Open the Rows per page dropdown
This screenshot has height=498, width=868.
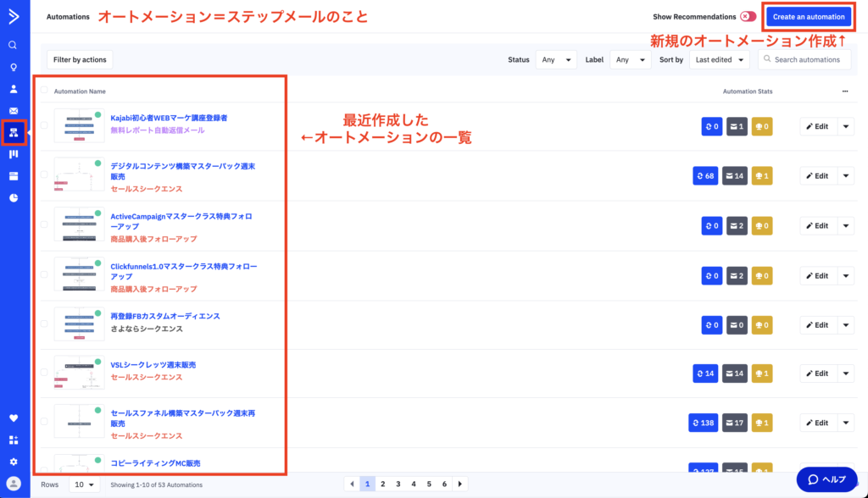(x=84, y=485)
